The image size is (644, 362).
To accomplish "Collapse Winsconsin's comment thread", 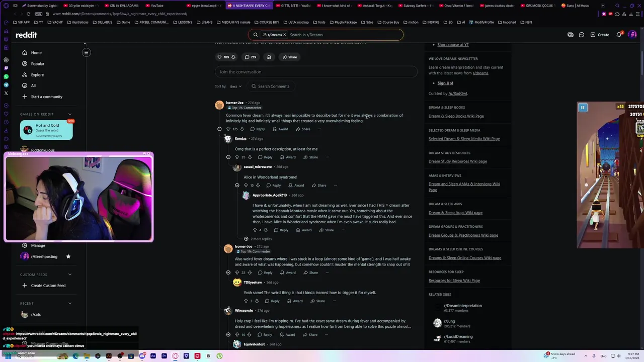I will 228,335.
